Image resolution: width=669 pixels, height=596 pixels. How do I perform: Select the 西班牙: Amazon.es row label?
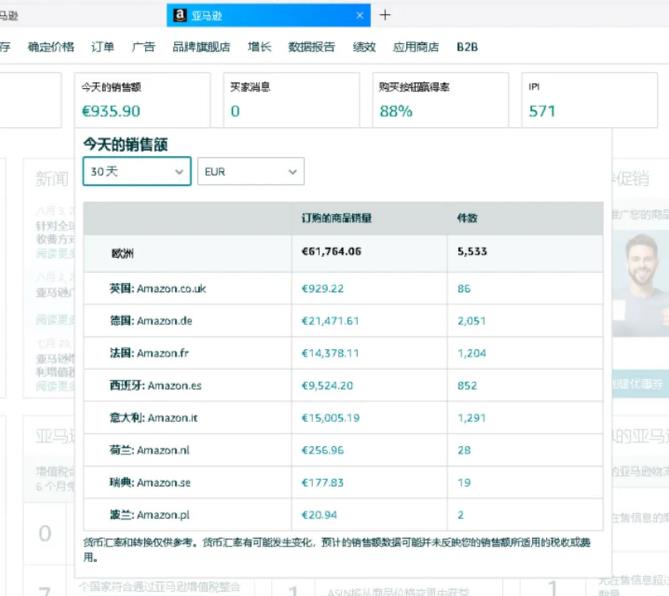point(156,386)
